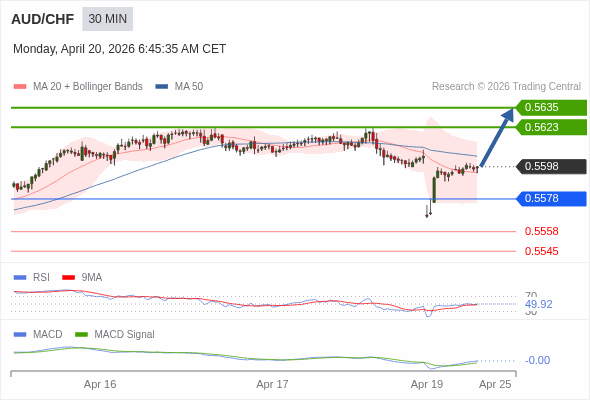Click the date line 'Monday, April 20, 2026 6:45:35 AM CET'
The image size is (590, 400).
(119, 49)
